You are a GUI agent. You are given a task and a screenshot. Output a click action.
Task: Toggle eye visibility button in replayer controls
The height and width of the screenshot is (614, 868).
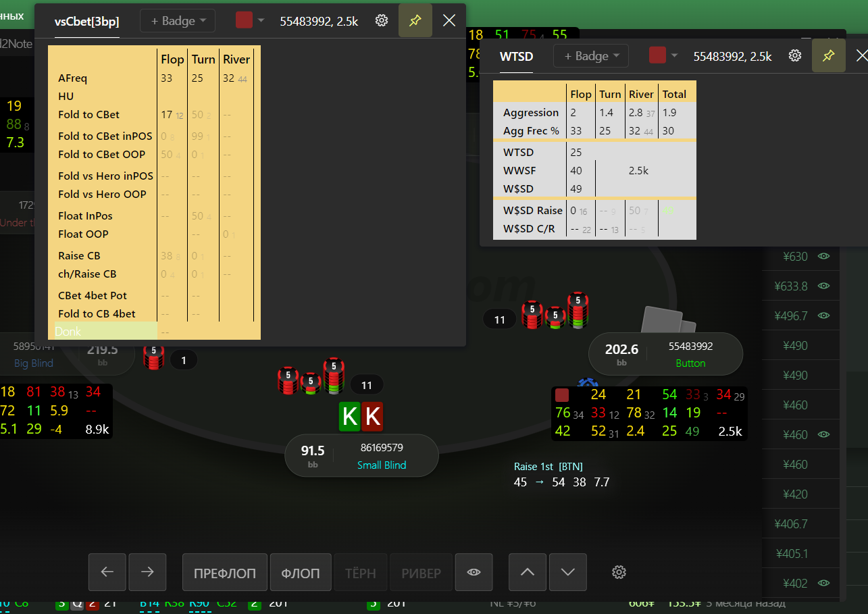coord(474,572)
